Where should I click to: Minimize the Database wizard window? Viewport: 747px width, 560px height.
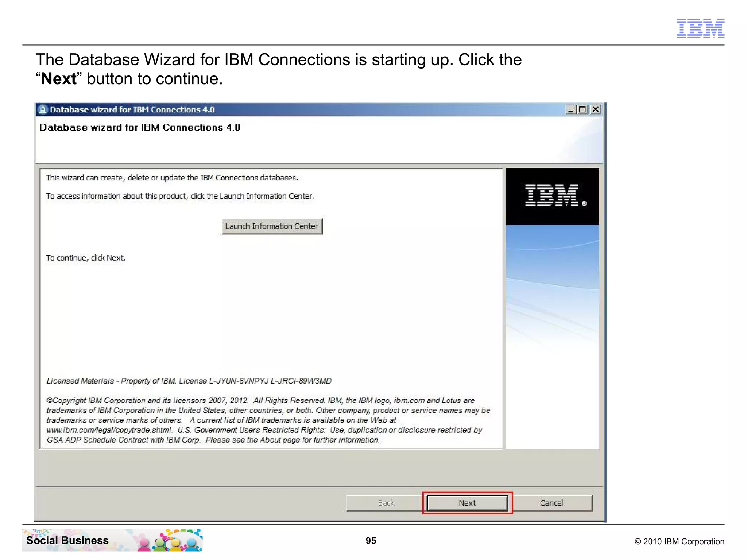(x=571, y=109)
